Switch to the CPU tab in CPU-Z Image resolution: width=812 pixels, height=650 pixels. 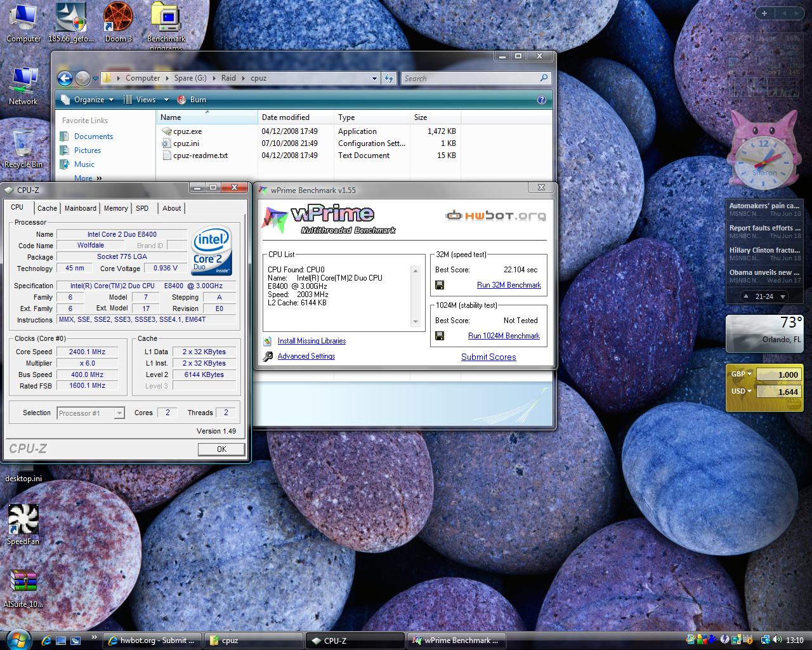click(x=17, y=208)
